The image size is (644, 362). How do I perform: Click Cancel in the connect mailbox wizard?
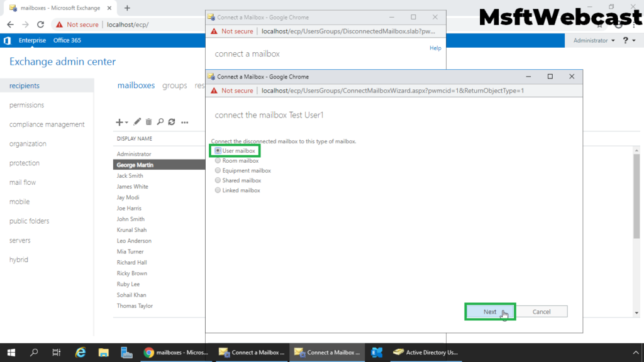point(541,312)
